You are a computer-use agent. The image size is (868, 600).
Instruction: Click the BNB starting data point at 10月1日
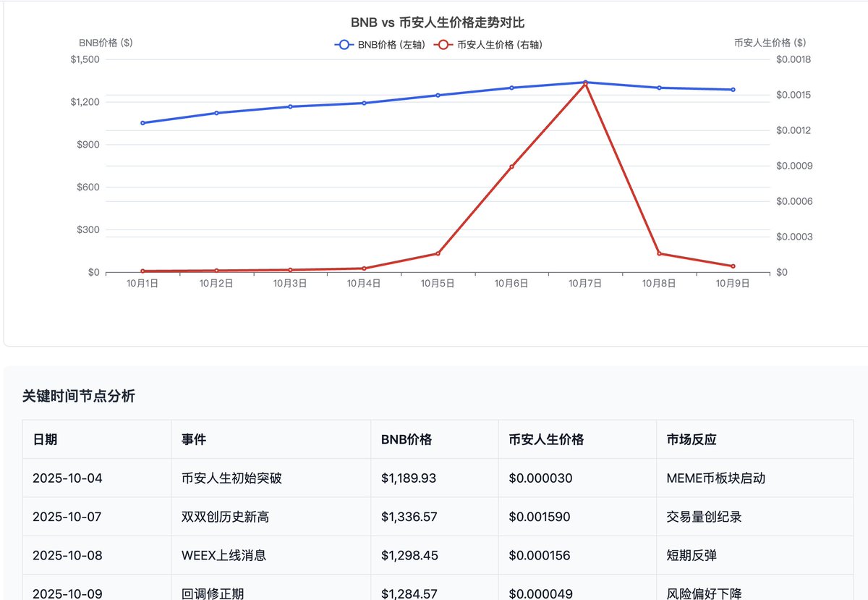142,123
